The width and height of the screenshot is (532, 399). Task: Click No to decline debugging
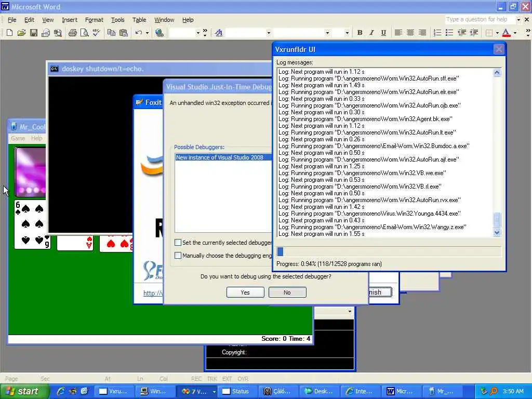[287, 292]
